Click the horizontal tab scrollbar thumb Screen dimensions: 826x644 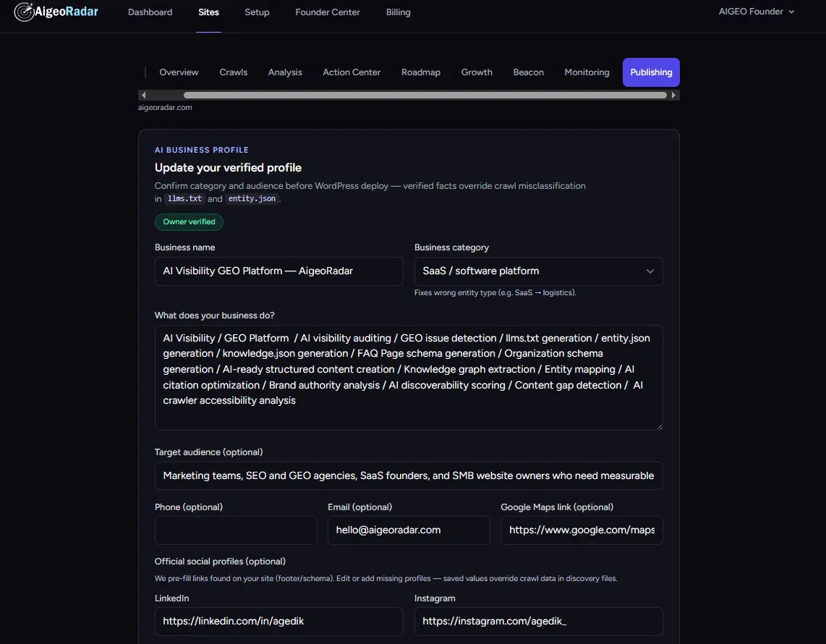(x=425, y=96)
